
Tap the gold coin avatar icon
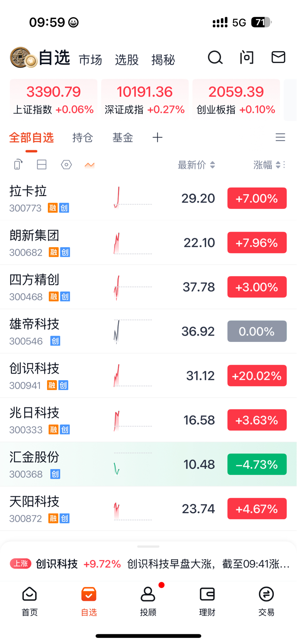click(23, 58)
